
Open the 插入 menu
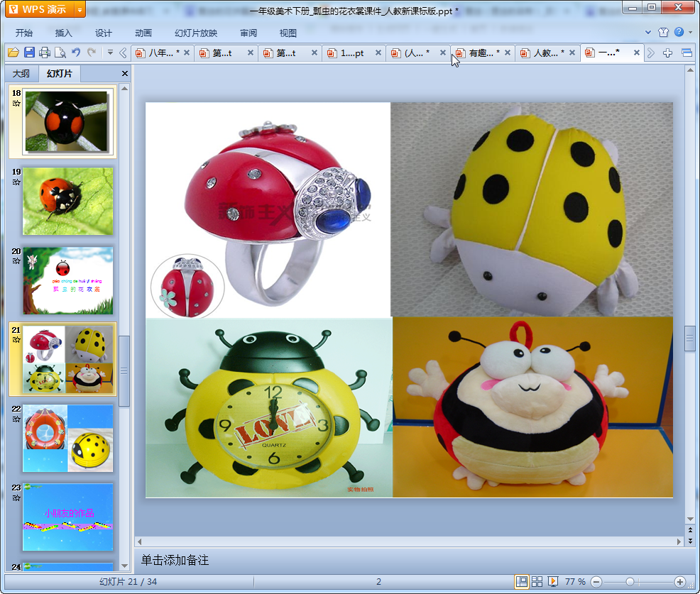[63, 33]
